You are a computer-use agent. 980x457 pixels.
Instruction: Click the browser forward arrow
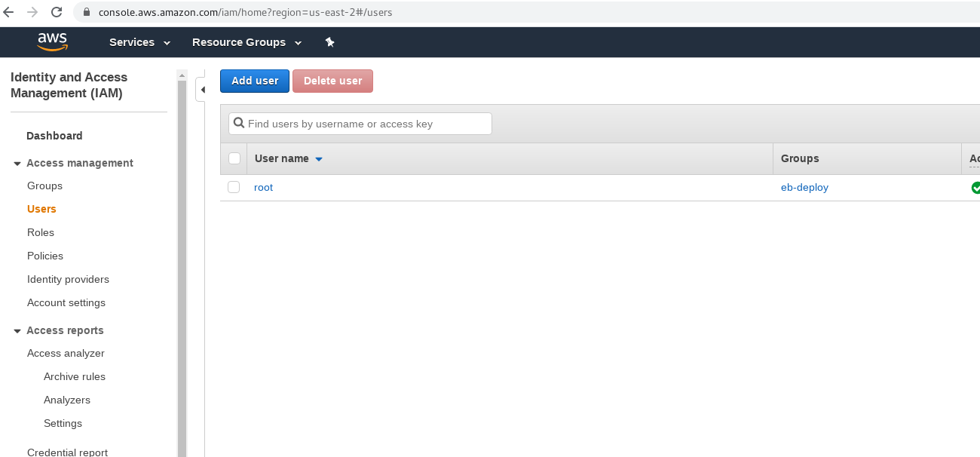click(x=32, y=12)
